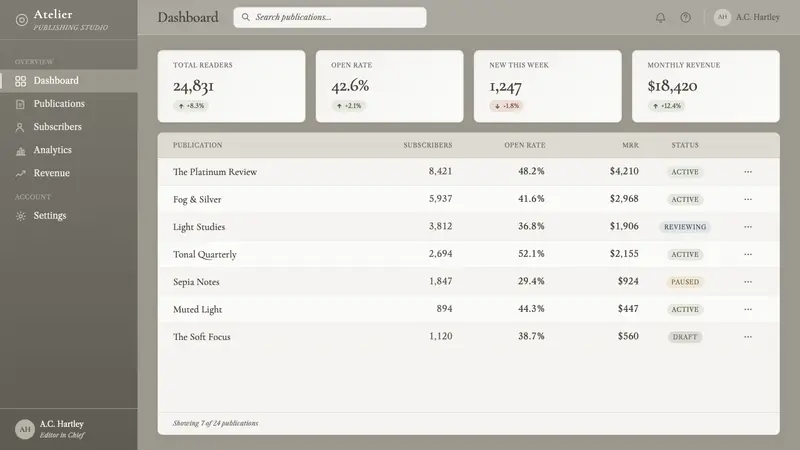Viewport: 800px width, 450px height.
Task: Click the Revenue trend line icon
Action: click(20, 173)
